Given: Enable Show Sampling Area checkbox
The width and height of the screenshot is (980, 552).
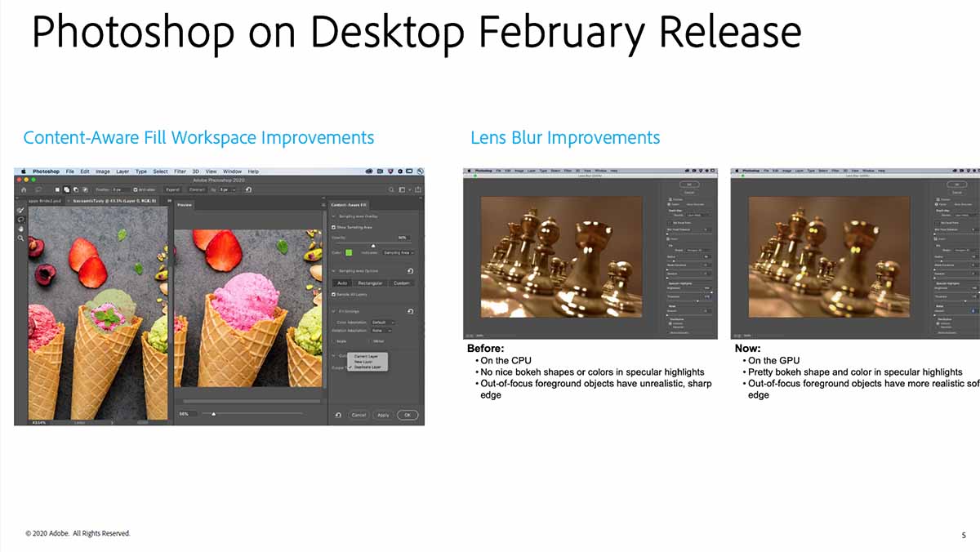Looking at the screenshot, I should coord(333,227).
